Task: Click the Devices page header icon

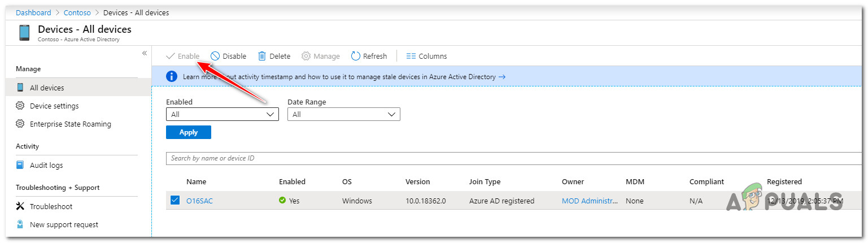Action: tap(24, 32)
